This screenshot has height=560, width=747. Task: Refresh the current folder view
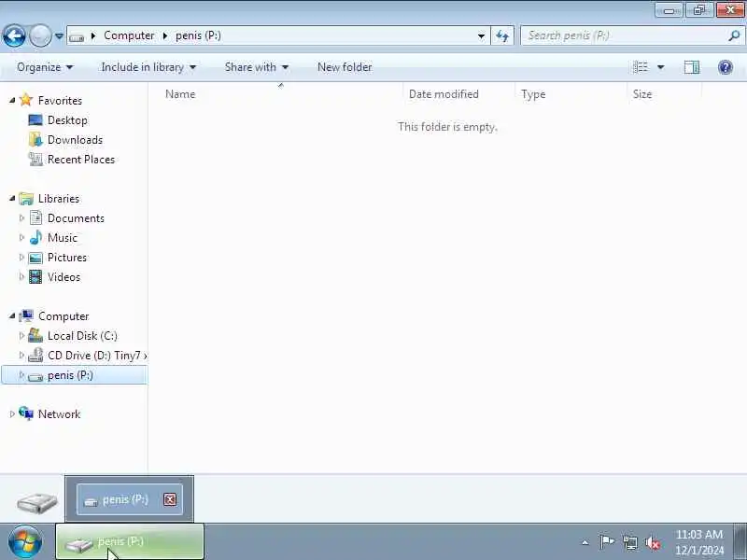(502, 35)
